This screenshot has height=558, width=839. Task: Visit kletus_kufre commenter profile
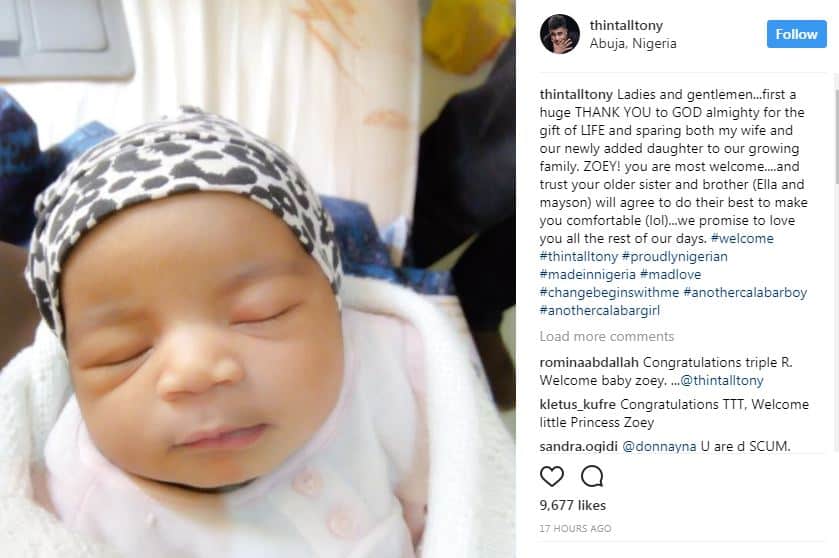pos(577,404)
